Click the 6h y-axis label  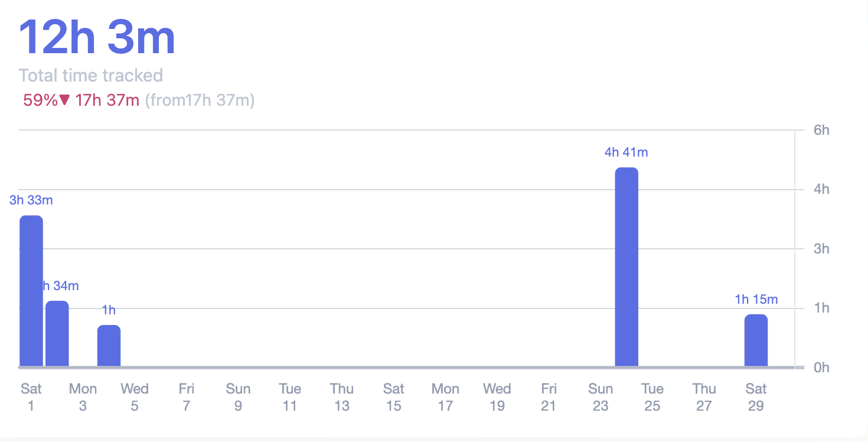[x=821, y=130]
